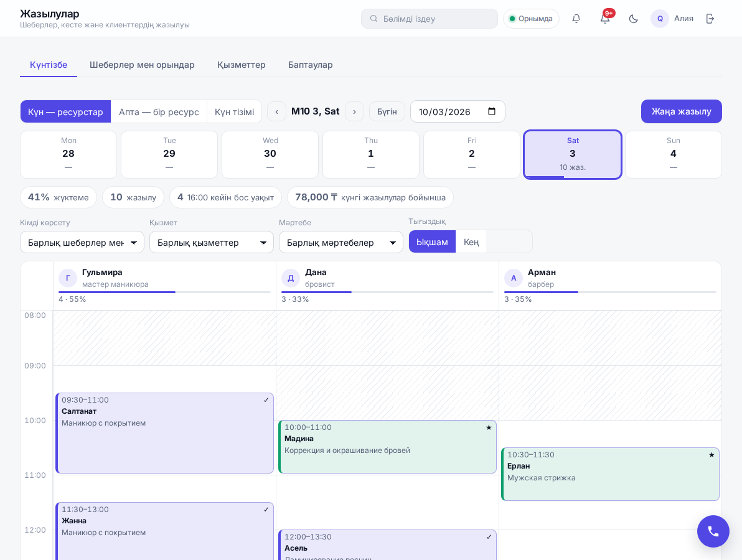The height and width of the screenshot is (560, 742).
Task: Open the Қызметтер tab
Action: tap(242, 65)
